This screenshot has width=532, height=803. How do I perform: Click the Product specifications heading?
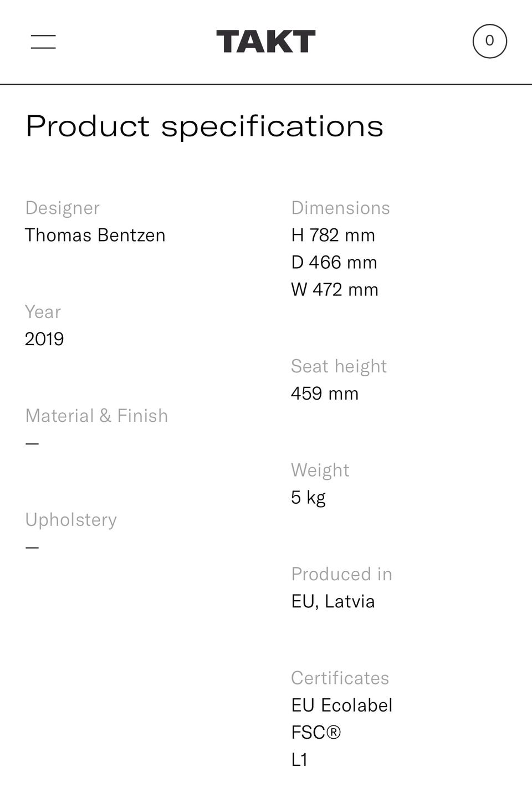[x=204, y=126]
